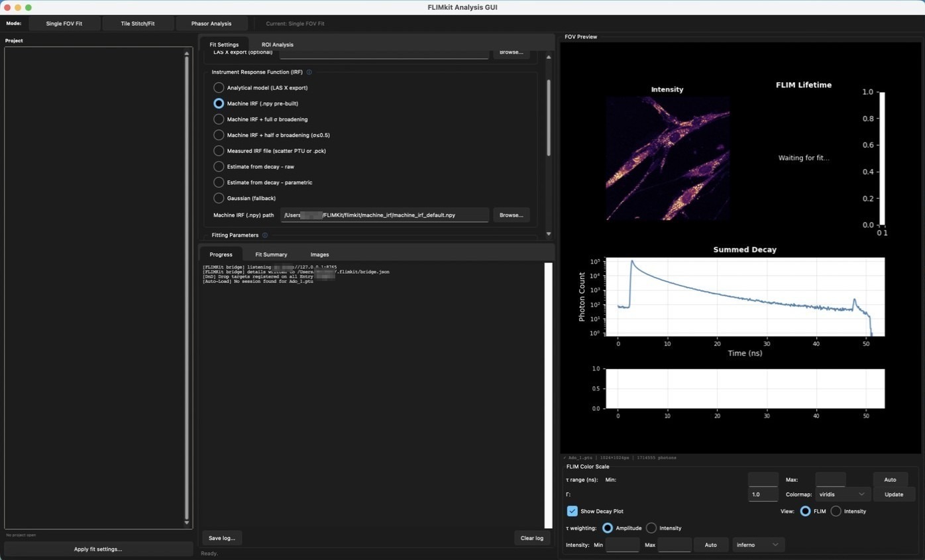This screenshot has height=560, width=925.
Task: Switch mode to Phasor Analysis
Action: 211,24
